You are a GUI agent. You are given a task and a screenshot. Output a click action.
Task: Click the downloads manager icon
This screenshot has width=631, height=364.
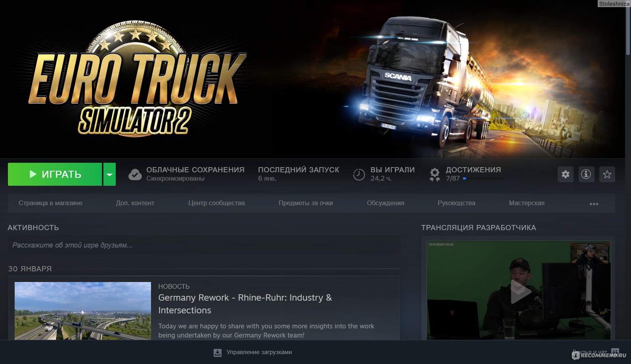(x=218, y=353)
